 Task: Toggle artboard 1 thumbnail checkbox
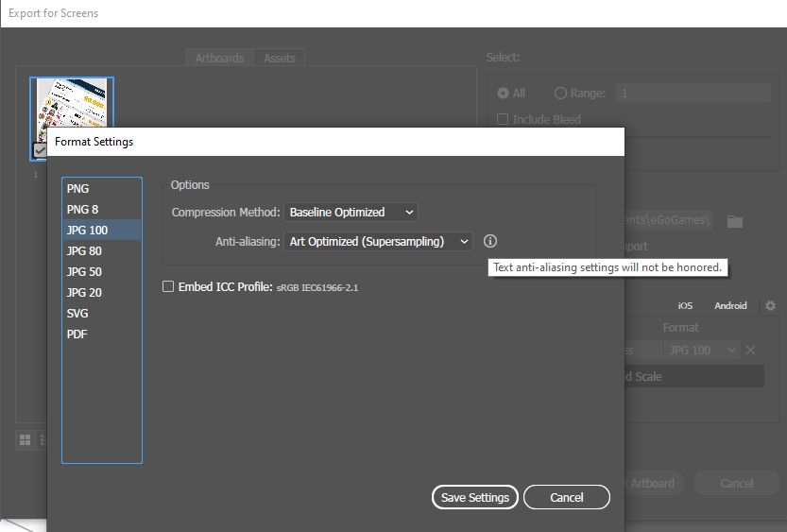(39, 150)
